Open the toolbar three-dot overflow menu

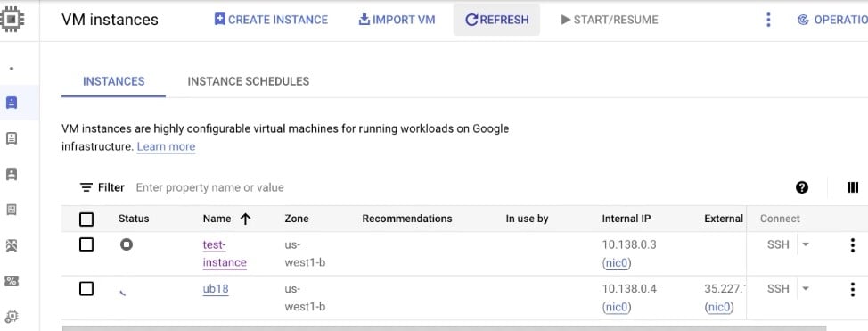pos(768,20)
